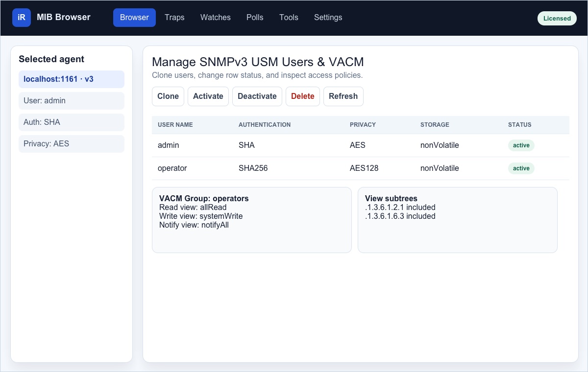Click the 'Auth: SHA' agent detail
Screen dimensions: 588x372
click(x=72, y=122)
